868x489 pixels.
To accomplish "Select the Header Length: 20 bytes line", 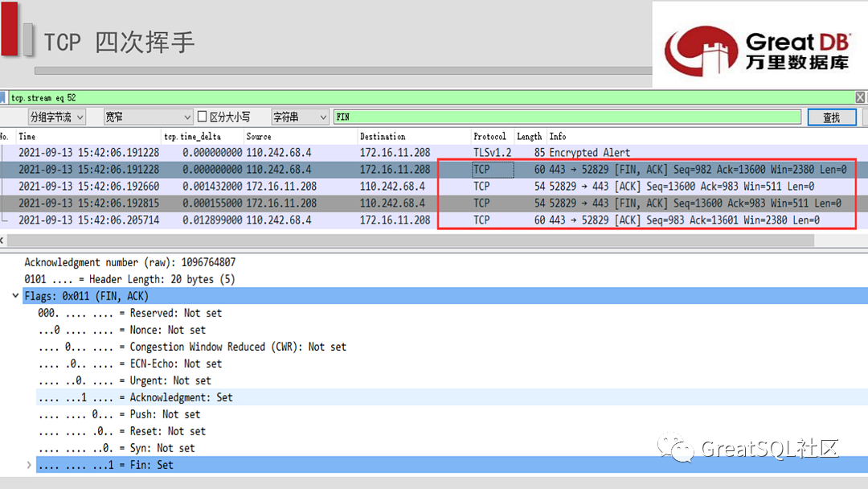I will (x=129, y=279).
